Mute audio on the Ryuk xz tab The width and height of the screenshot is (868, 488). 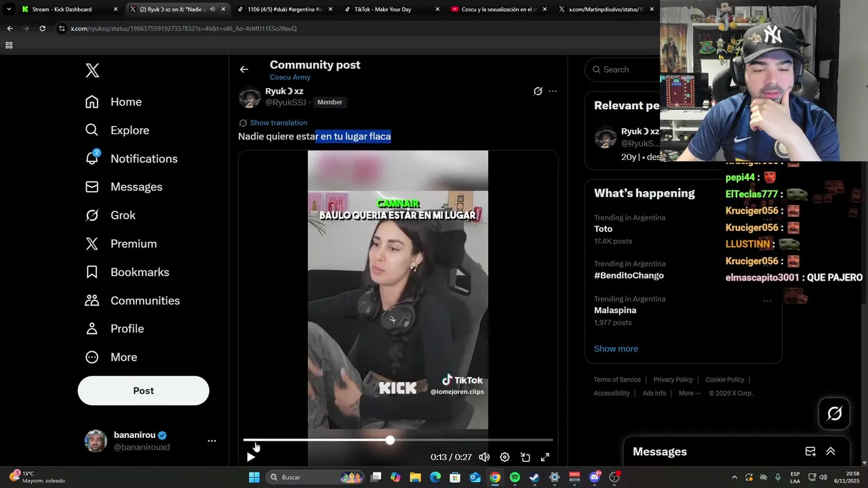[212, 9]
